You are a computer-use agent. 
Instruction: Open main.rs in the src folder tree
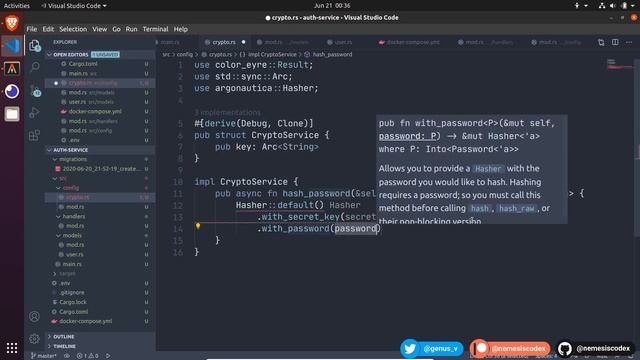[x=72, y=264]
